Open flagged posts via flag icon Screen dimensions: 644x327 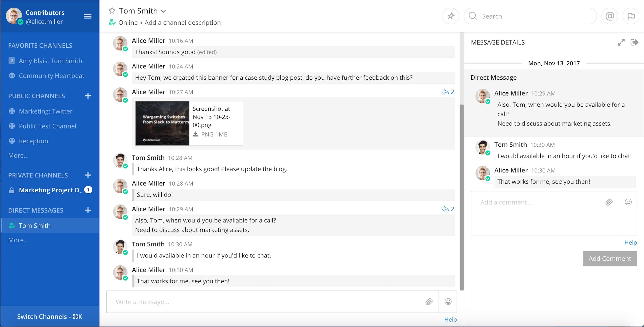[631, 16]
